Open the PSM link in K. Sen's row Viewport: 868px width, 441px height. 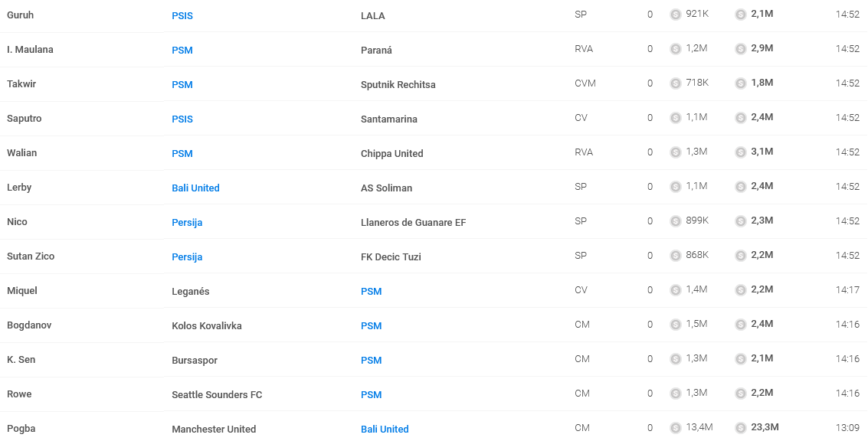[371, 360]
